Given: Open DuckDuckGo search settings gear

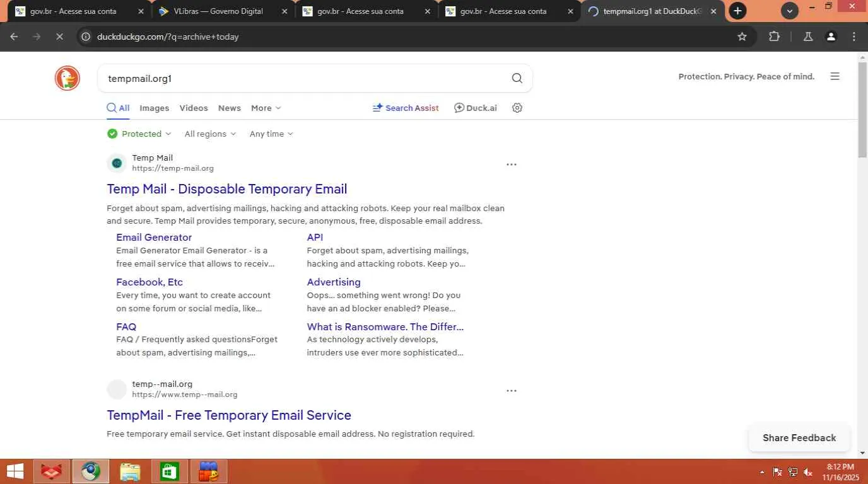Looking at the screenshot, I should pos(517,108).
